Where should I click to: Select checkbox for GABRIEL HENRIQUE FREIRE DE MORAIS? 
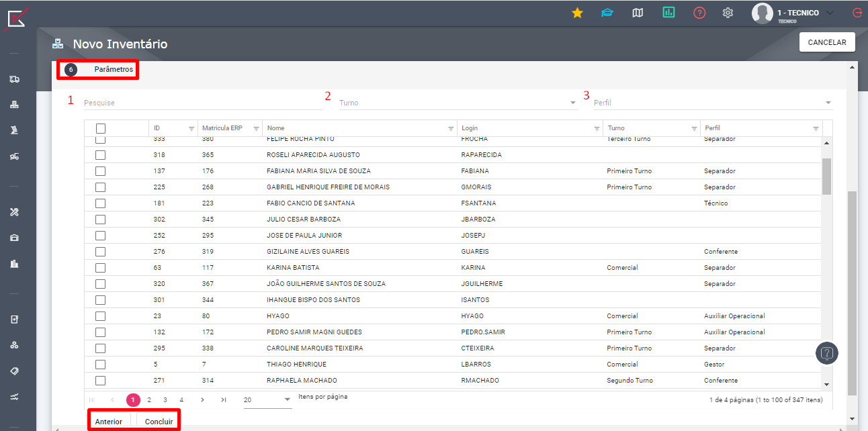click(100, 187)
